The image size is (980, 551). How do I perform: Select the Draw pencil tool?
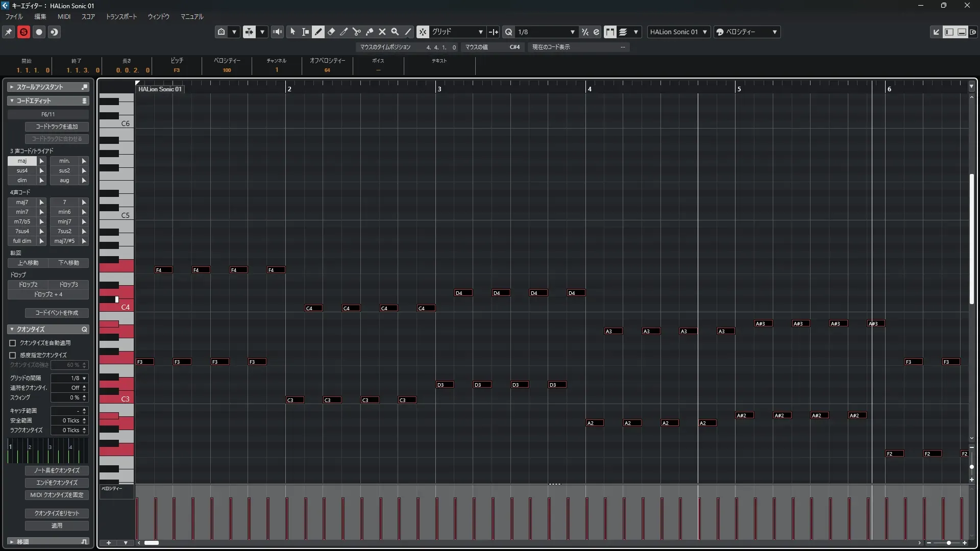tap(318, 32)
